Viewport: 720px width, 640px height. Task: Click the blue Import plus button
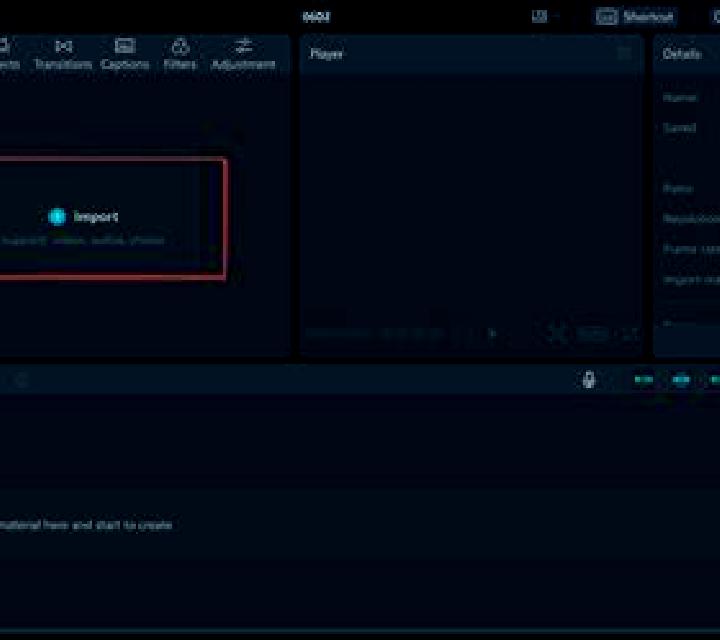pyautogui.click(x=57, y=217)
